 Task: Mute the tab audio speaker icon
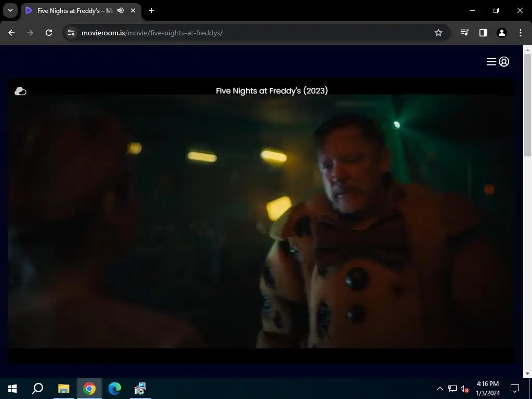[x=121, y=10]
